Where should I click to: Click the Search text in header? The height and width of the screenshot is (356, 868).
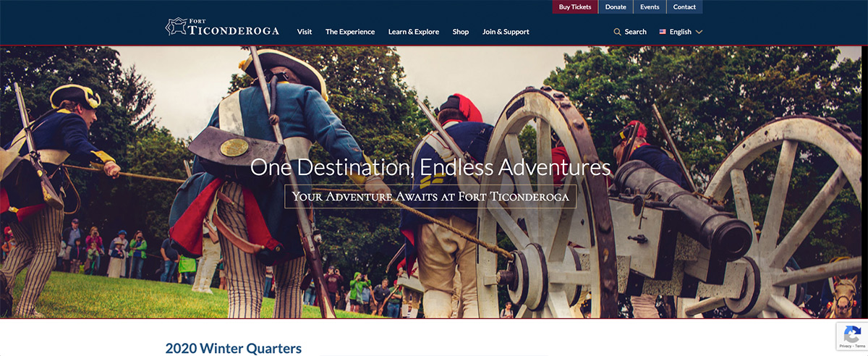point(636,32)
